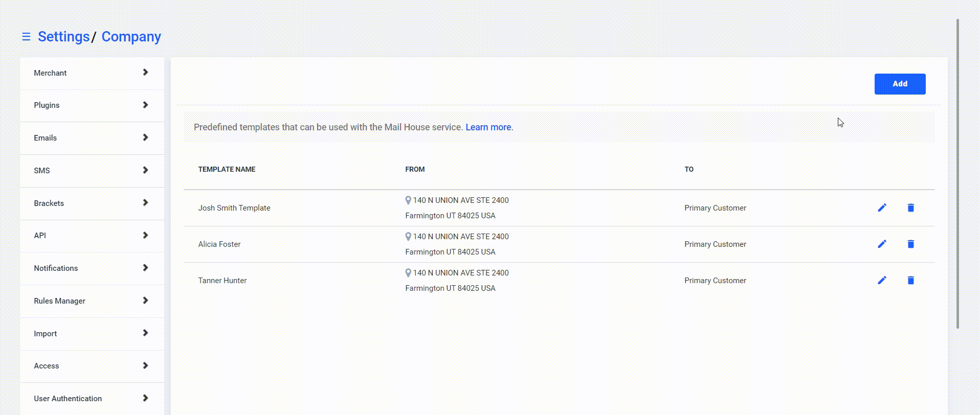Expand the Emails section chevron
The image size is (980, 415).
145,137
